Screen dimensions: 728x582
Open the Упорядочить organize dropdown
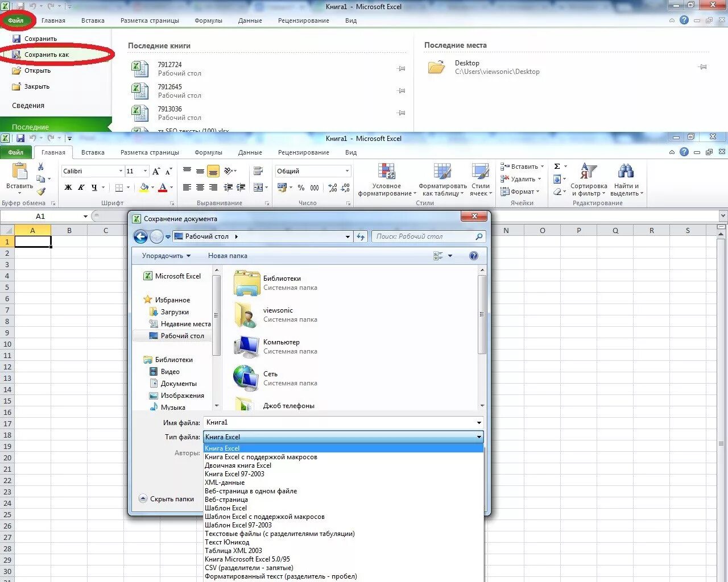pos(166,256)
